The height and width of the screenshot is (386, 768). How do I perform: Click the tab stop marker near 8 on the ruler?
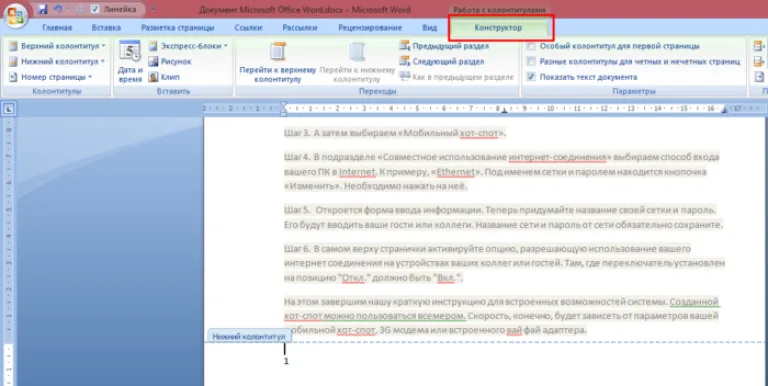click(x=504, y=111)
